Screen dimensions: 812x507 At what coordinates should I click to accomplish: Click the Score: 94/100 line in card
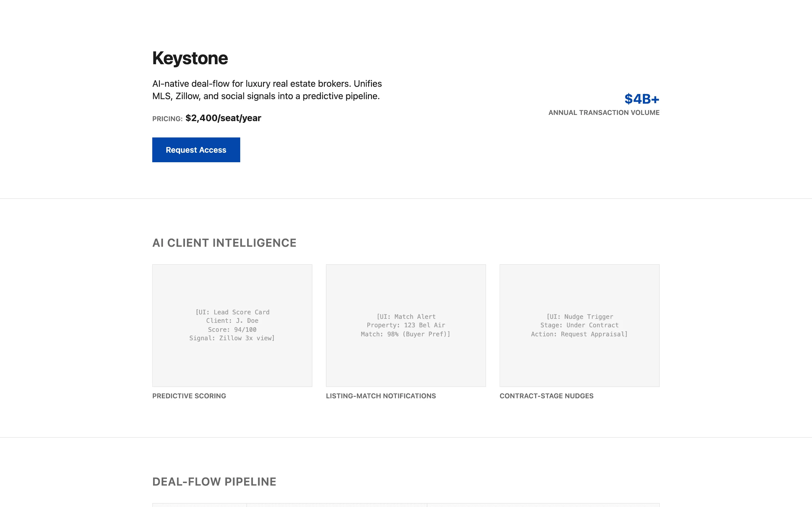(x=232, y=330)
